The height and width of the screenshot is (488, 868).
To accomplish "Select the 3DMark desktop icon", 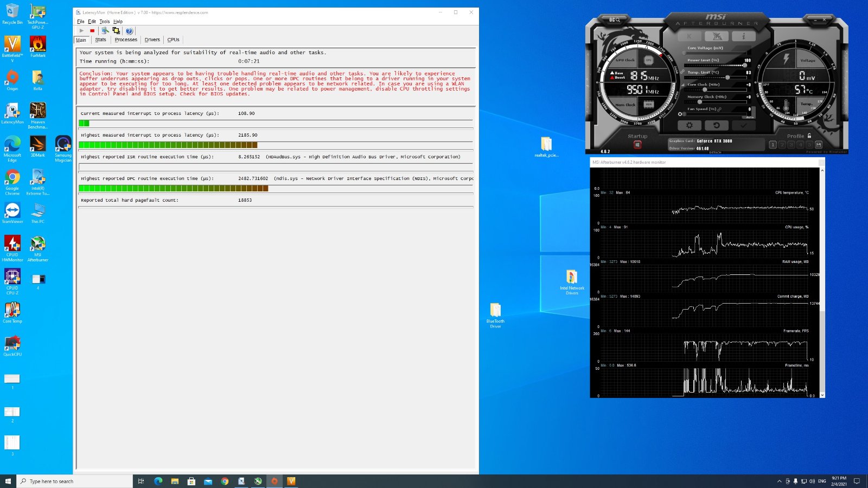I will 38,146.
